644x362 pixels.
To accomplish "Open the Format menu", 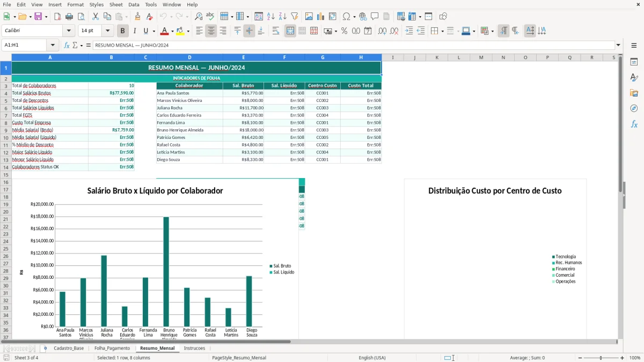I will pyautogui.click(x=75, y=4).
